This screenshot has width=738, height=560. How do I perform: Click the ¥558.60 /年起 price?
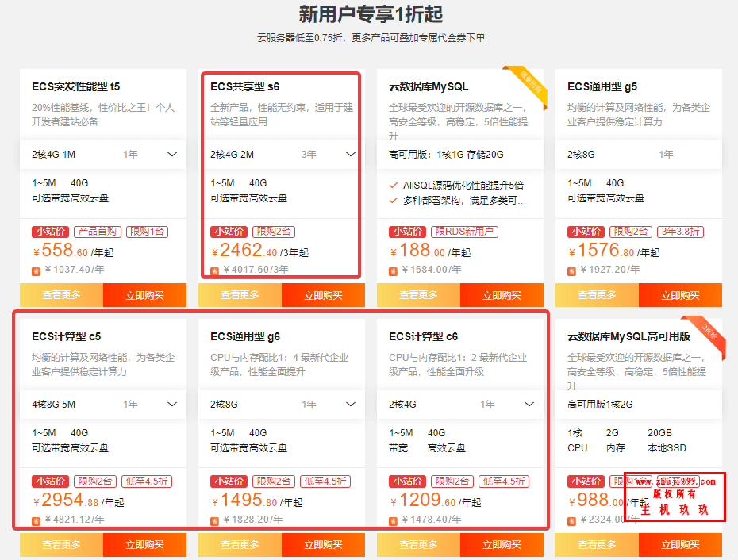74,251
